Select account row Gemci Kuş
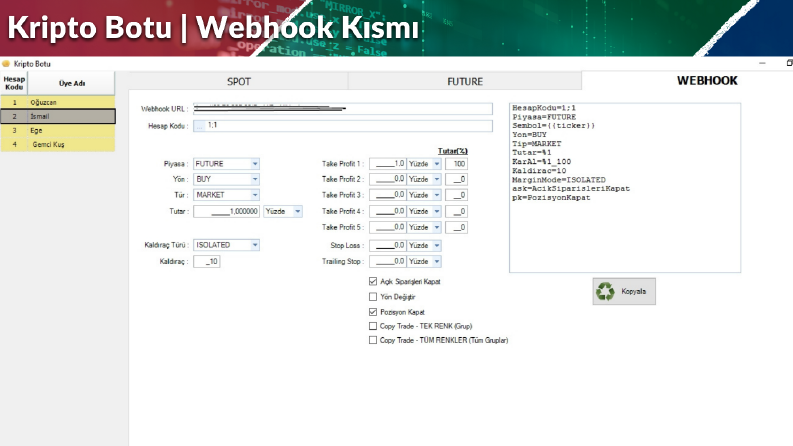Image resolution: width=793 pixels, height=446 pixels. coord(58,145)
